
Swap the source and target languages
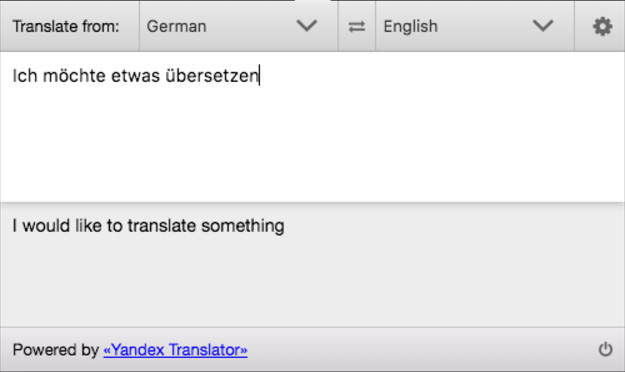click(356, 26)
